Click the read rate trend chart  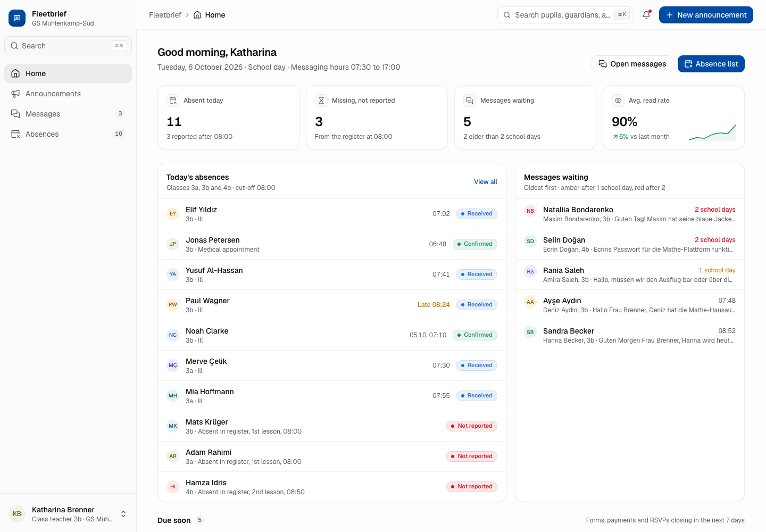712,132
